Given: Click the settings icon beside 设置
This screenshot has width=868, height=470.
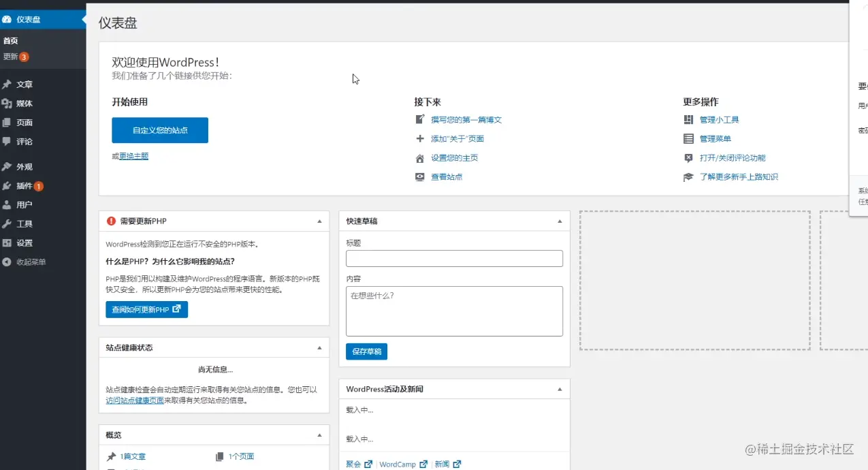Looking at the screenshot, I should 7,242.
